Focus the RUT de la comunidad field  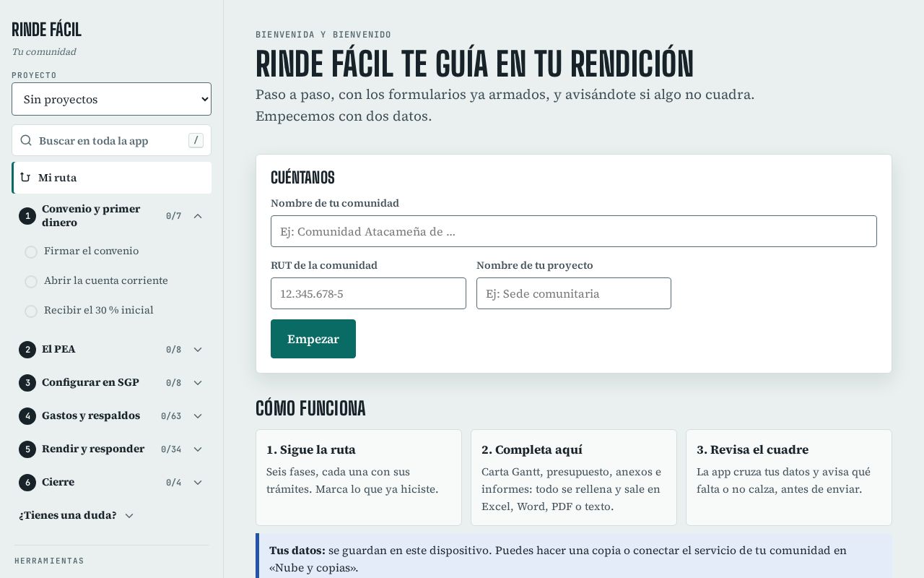368,293
